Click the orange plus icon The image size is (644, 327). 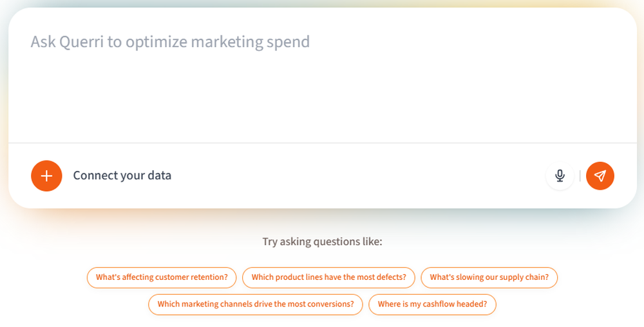coord(46,175)
